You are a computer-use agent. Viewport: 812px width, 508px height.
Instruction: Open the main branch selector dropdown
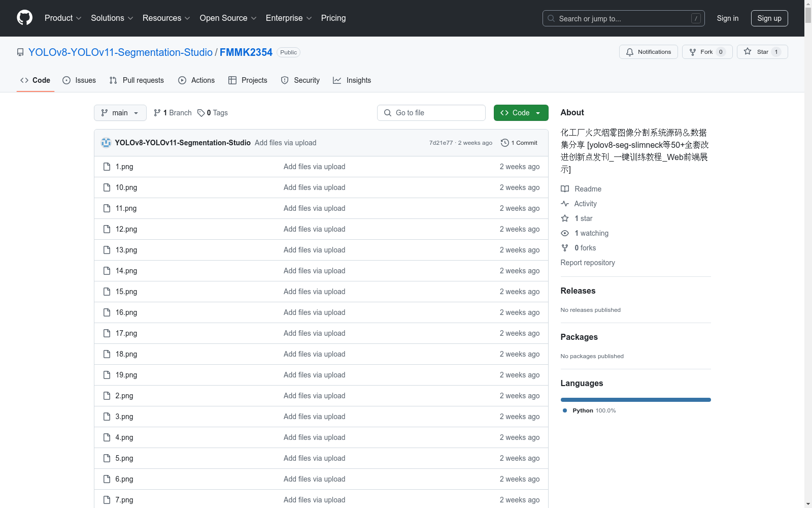[120, 113]
